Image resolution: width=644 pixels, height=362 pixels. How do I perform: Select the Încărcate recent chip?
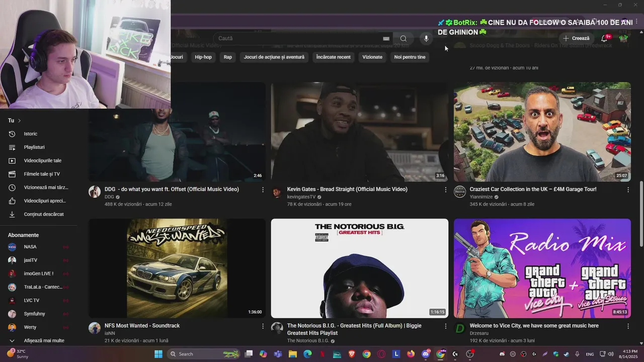[x=333, y=57]
